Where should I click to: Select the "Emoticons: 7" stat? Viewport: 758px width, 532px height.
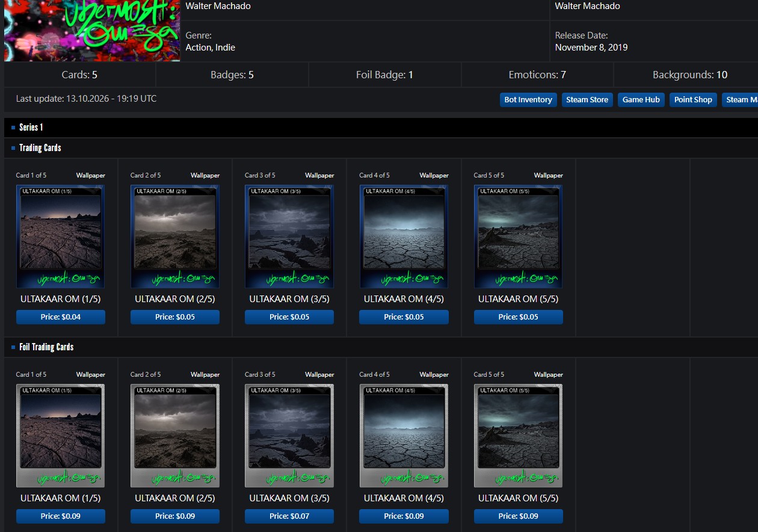537,75
